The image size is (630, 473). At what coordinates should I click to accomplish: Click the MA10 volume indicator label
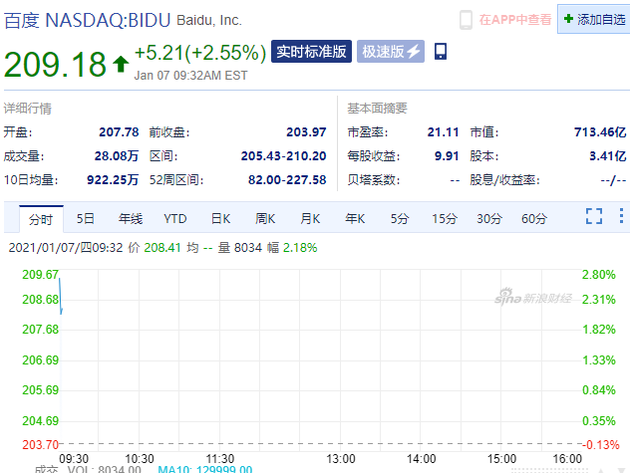tap(205, 469)
